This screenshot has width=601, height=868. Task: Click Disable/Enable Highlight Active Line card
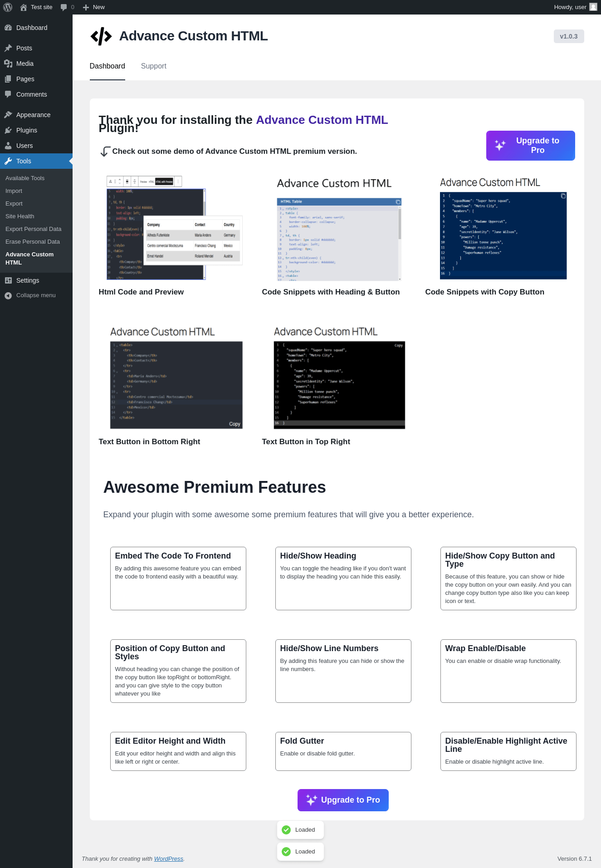508,751
